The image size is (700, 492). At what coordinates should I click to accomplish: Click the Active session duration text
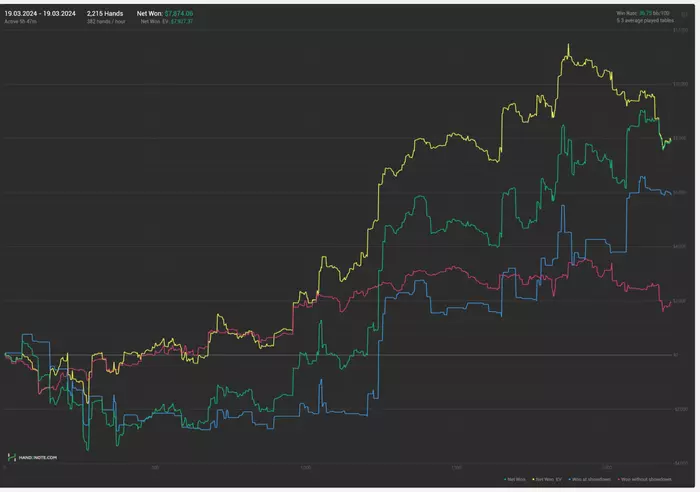click(x=21, y=21)
